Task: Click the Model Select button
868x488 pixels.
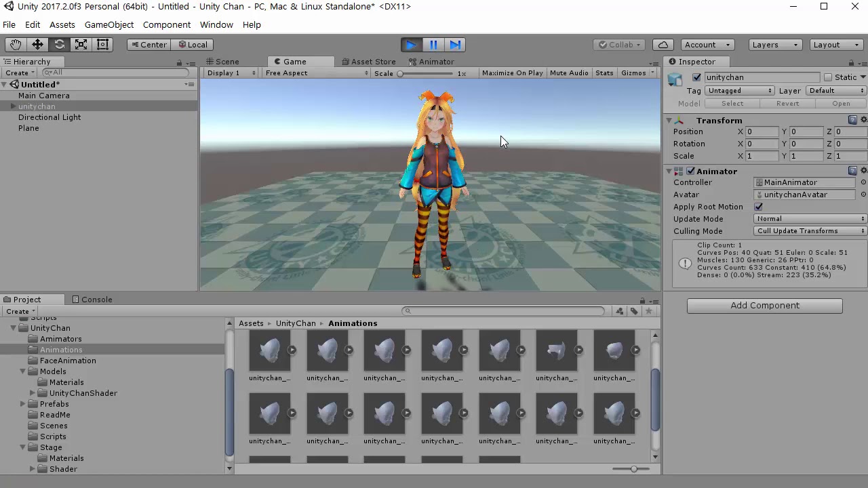Action: (732, 104)
